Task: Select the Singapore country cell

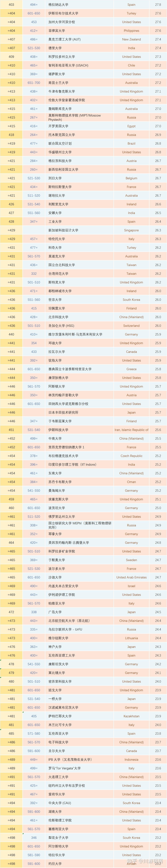Action: [x=132, y=230]
